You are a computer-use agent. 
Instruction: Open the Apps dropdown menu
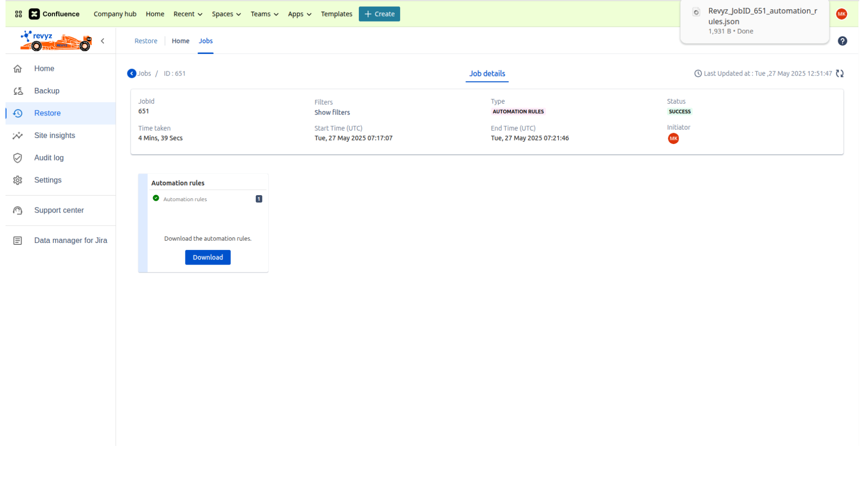299,14
